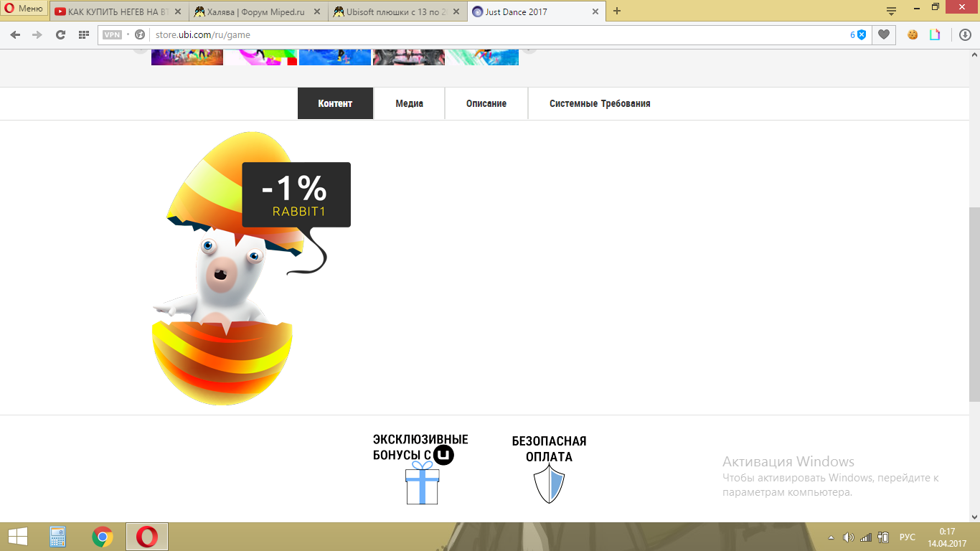The width and height of the screenshot is (980, 551).
Task: Open the tab menu list icon
Action: 892,11
